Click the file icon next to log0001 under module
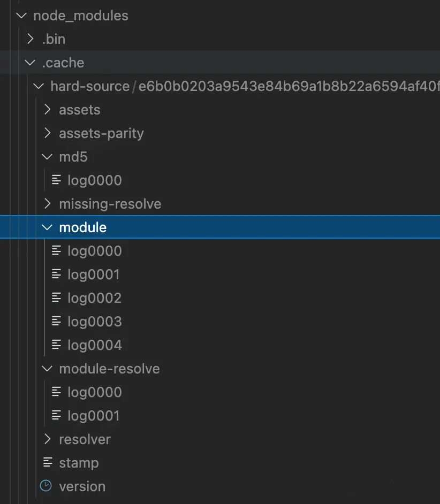Viewport: 440px width, 504px height. point(57,274)
